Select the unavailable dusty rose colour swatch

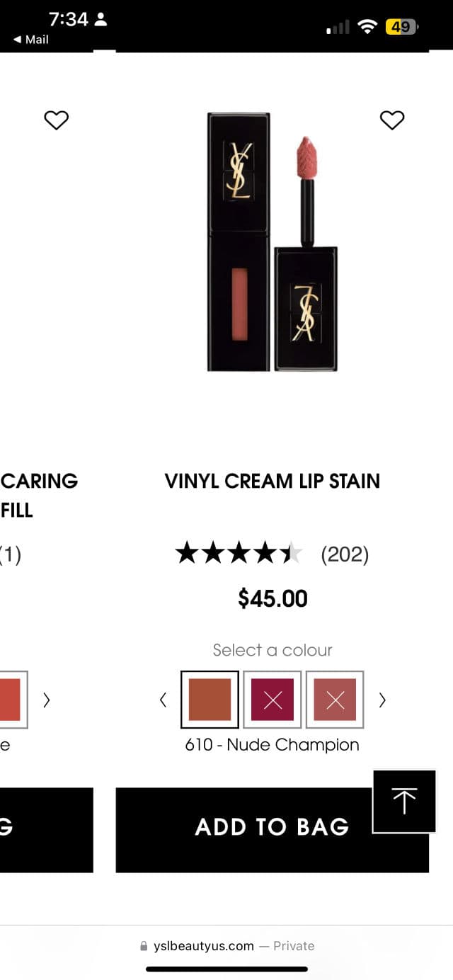coord(335,700)
